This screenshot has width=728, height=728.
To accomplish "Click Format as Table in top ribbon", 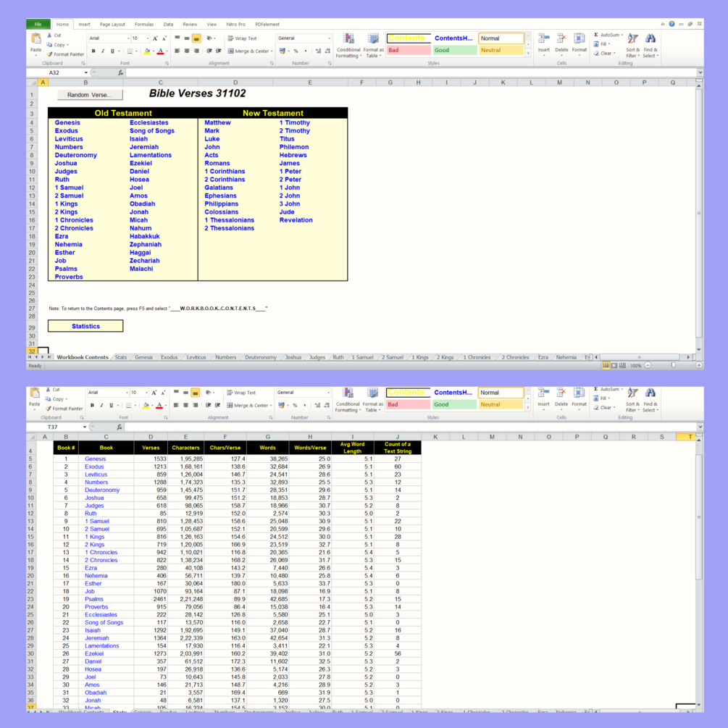I will click(373, 45).
